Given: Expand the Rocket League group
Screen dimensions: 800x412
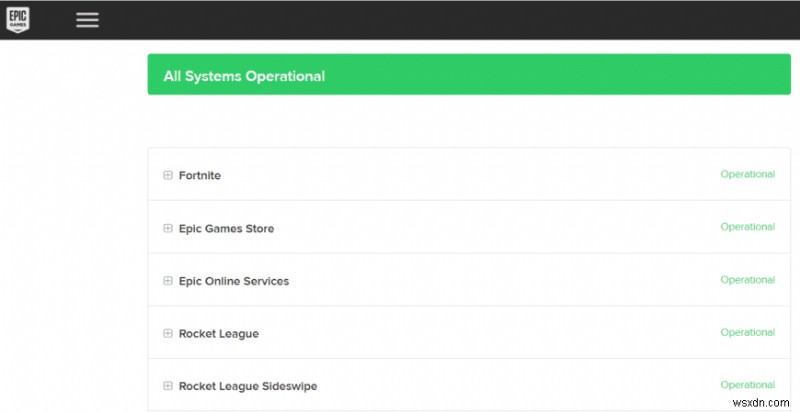Looking at the screenshot, I should [x=167, y=333].
